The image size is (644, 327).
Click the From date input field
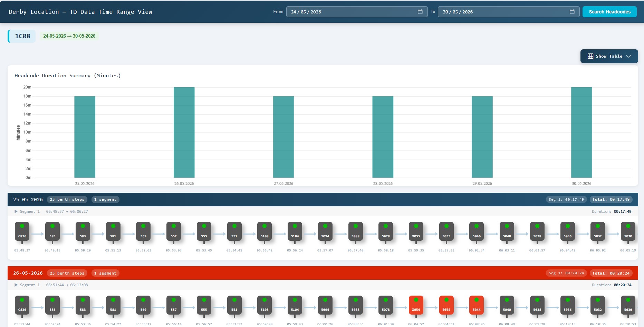point(357,12)
